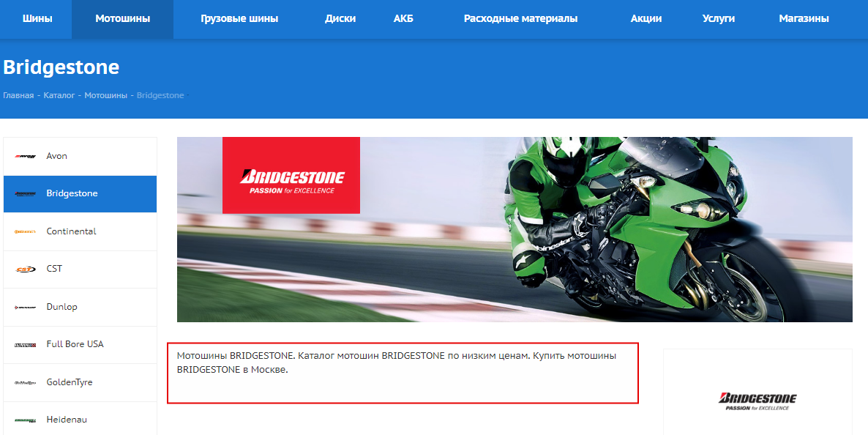Click the Avon brand logo icon

pyautogui.click(x=25, y=156)
